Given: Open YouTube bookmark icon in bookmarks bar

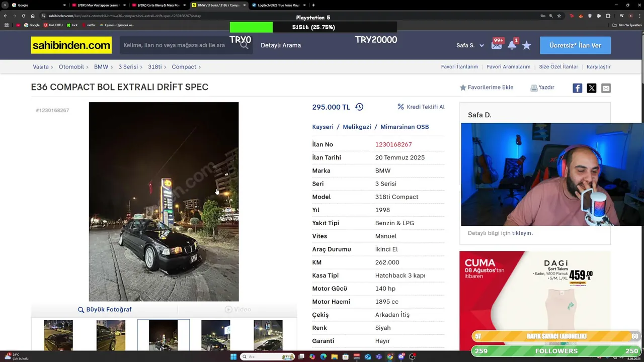Looking at the screenshot, I should coord(18,25).
